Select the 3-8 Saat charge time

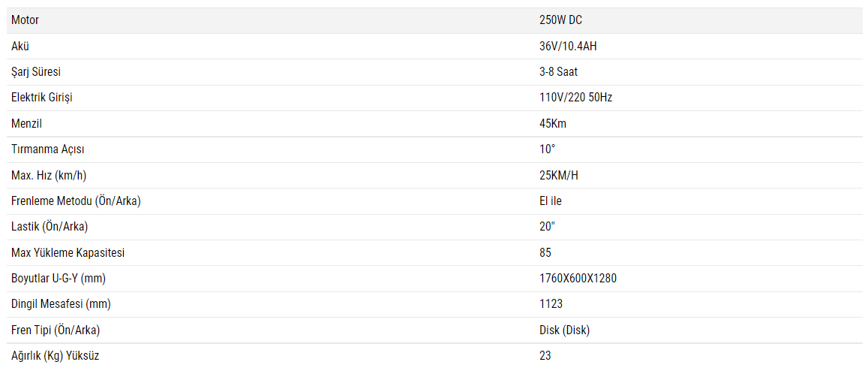pos(558,72)
